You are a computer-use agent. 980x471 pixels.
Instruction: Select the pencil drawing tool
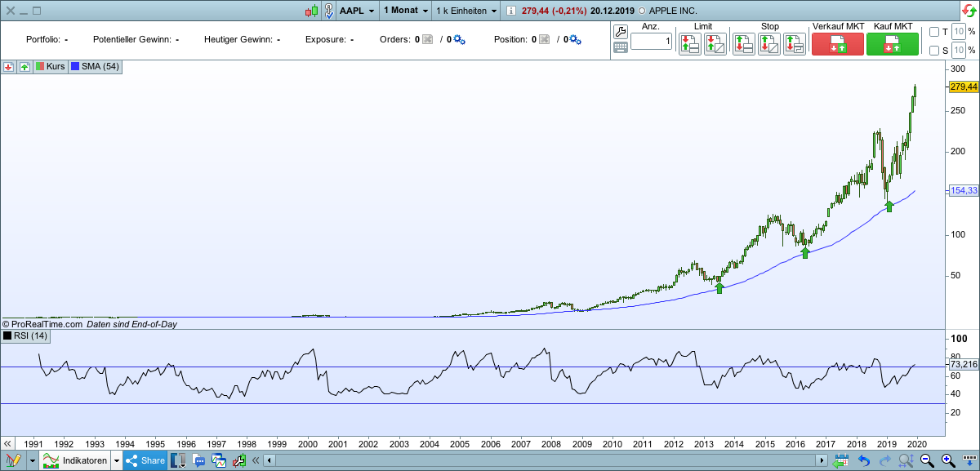[14, 460]
